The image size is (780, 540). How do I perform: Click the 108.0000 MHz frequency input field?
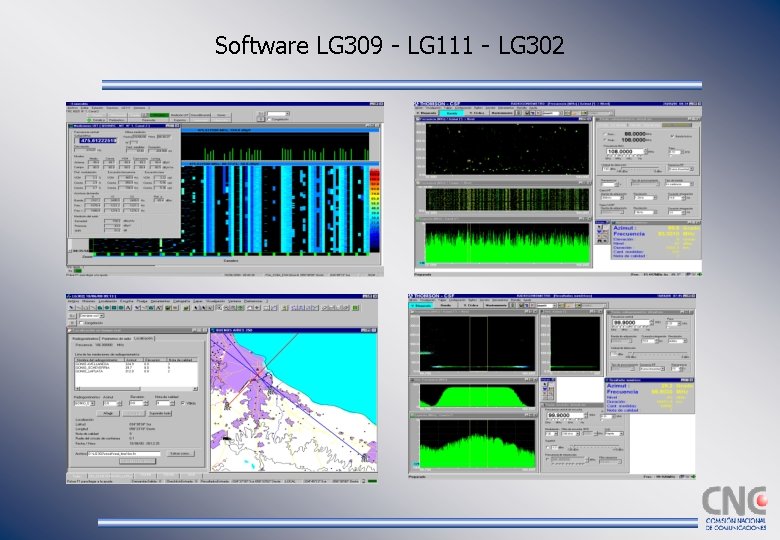pyautogui.click(x=626, y=151)
